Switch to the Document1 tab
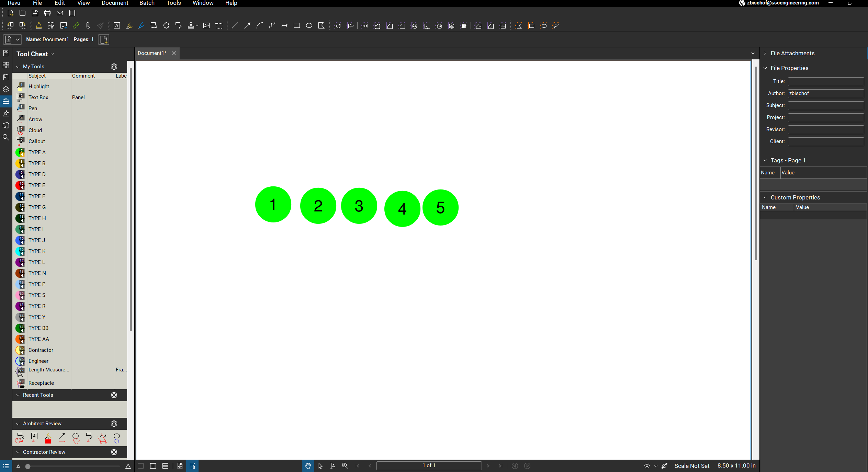Image resolution: width=868 pixels, height=472 pixels. click(x=151, y=53)
